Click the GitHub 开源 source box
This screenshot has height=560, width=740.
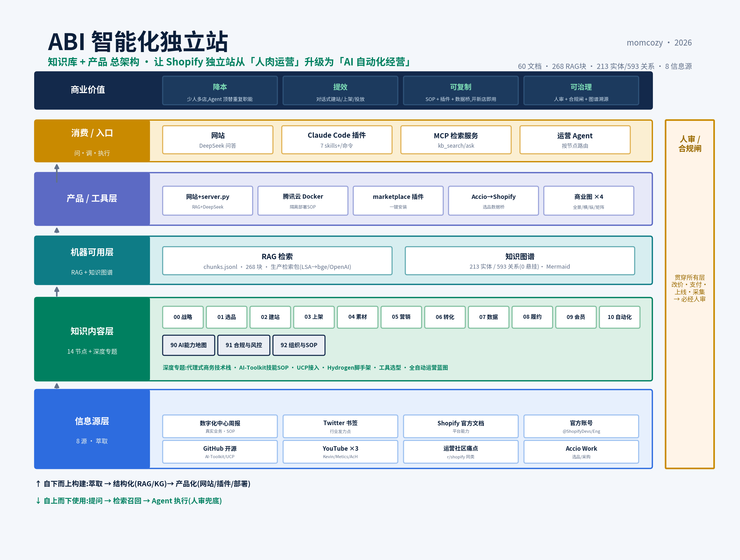(220, 452)
